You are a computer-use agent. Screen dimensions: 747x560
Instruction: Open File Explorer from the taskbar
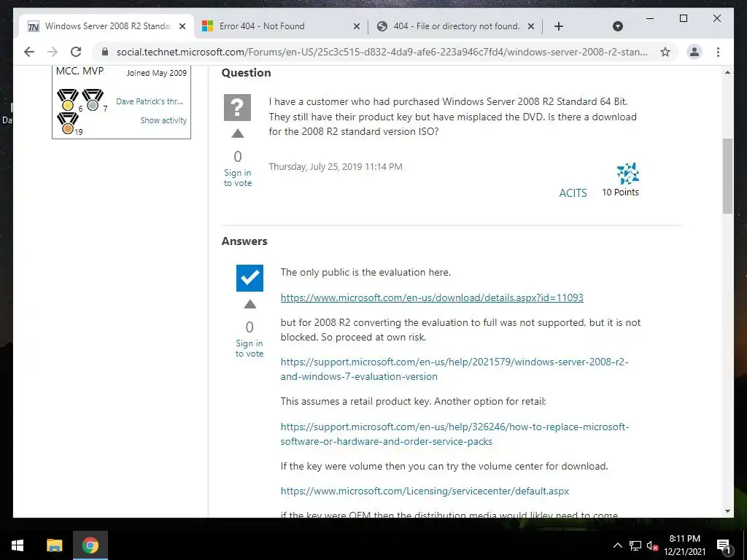pos(54,545)
